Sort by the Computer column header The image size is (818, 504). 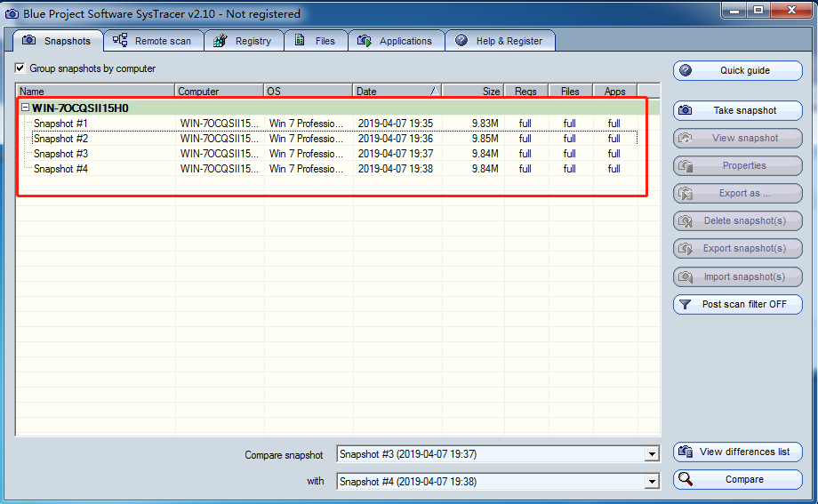coord(219,91)
